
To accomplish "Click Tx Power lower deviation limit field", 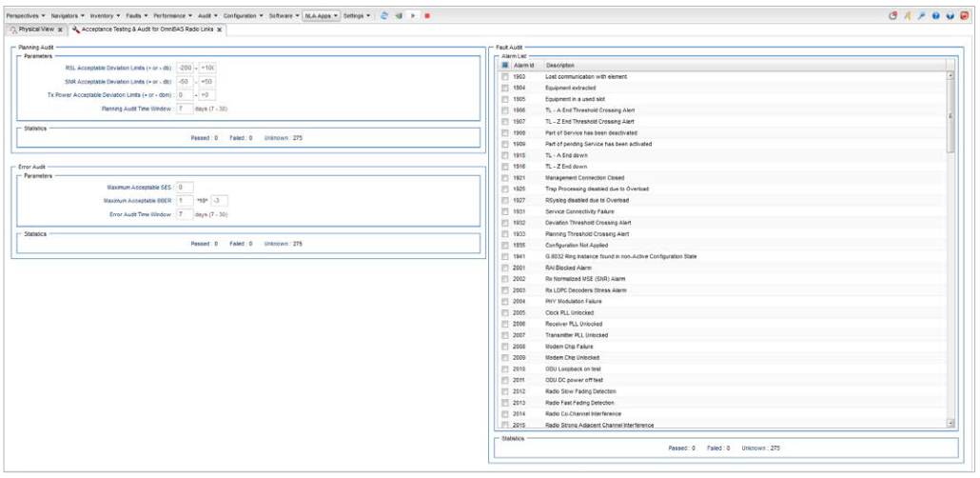I will coord(185,95).
